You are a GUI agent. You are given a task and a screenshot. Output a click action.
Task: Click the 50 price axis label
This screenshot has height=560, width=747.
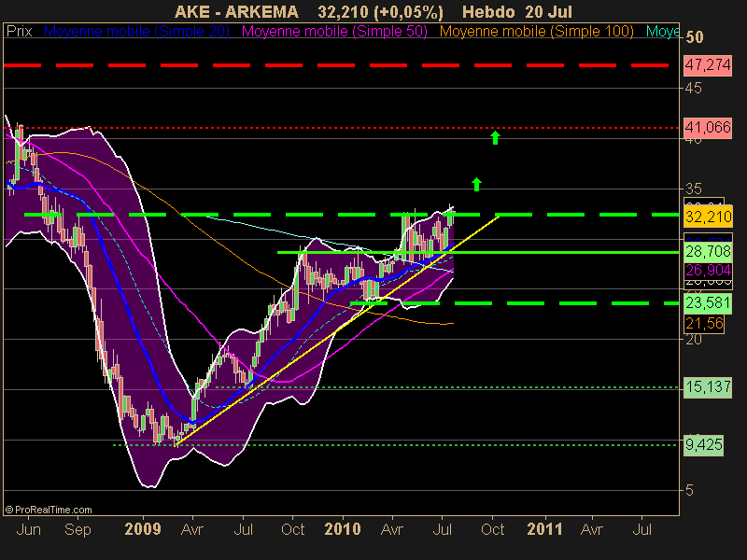[694, 37]
